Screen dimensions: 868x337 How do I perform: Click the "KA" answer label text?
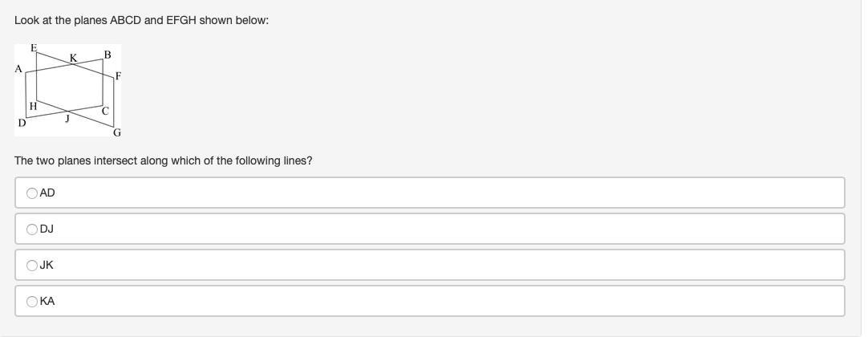47,302
